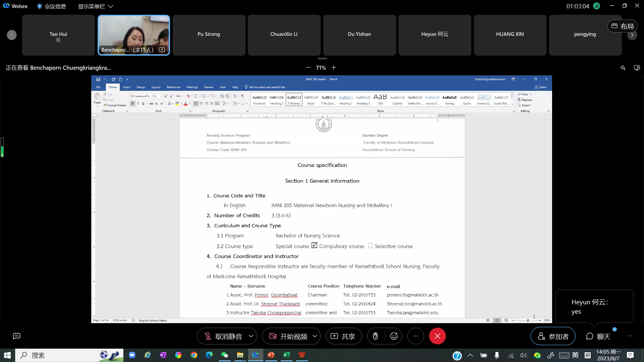The image size is (644, 362).
Task: Click Word Save icon in quick access
Action: click(x=98, y=79)
